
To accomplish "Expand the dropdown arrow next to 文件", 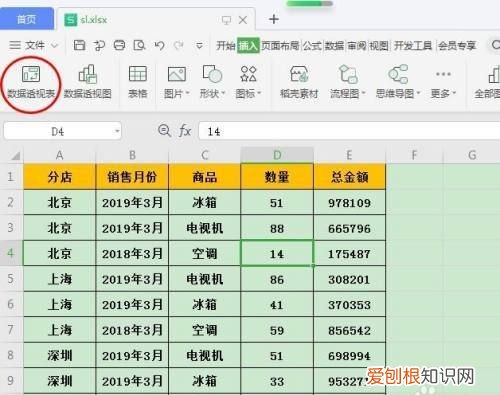I will tap(55, 45).
